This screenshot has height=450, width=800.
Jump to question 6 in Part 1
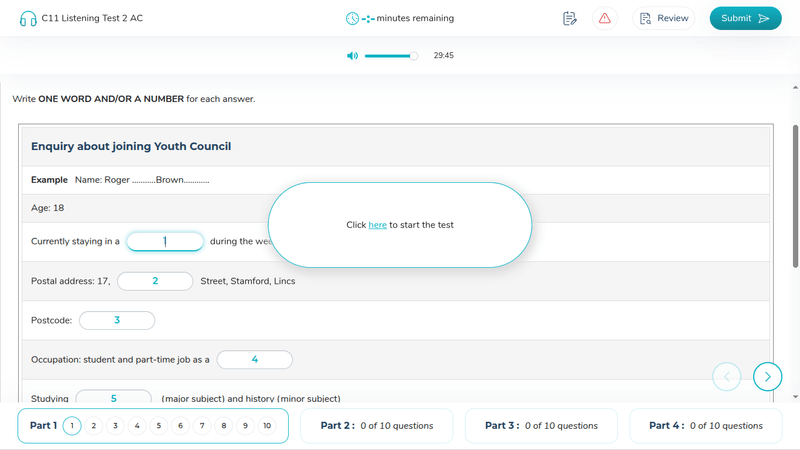[180, 426]
